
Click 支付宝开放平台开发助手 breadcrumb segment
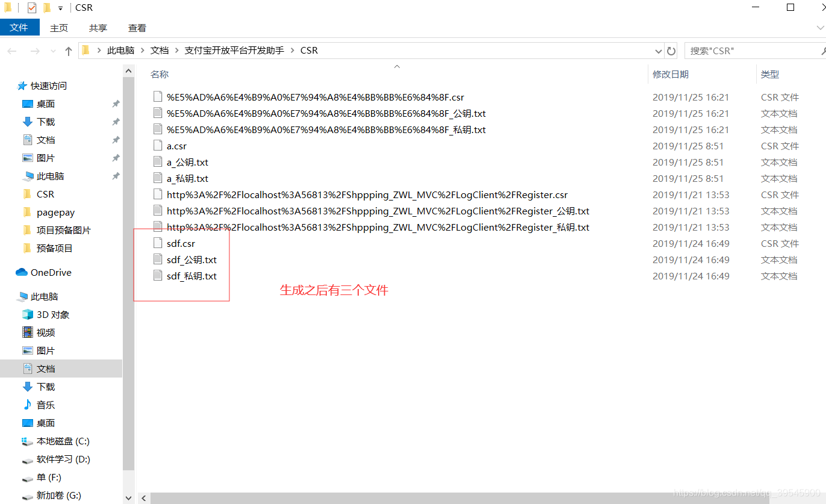point(234,51)
